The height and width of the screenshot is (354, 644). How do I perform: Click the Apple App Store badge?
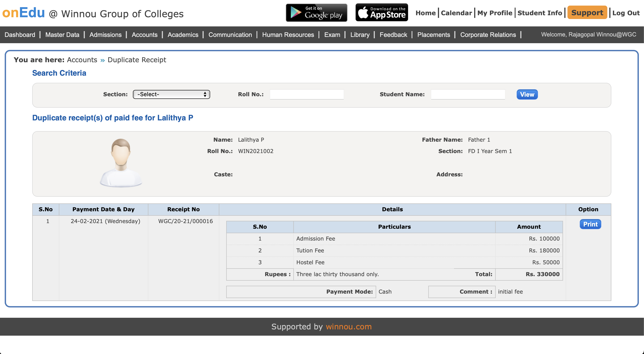(382, 13)
